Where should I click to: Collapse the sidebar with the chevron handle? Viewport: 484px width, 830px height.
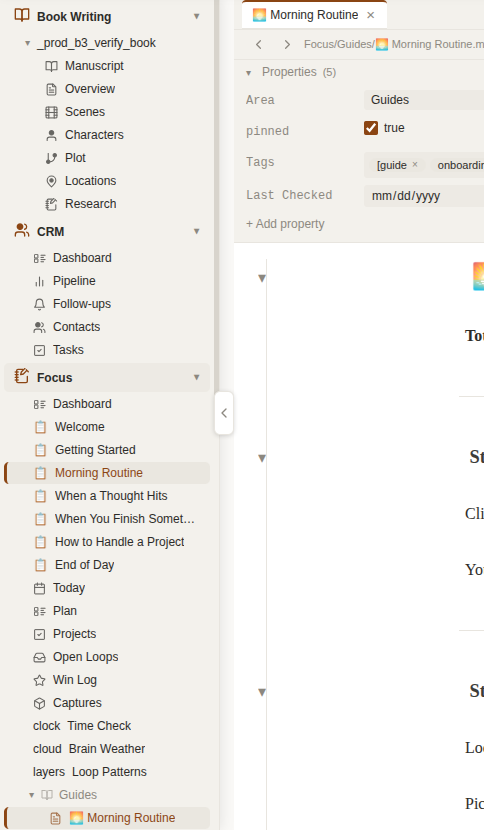click(224, 413)
